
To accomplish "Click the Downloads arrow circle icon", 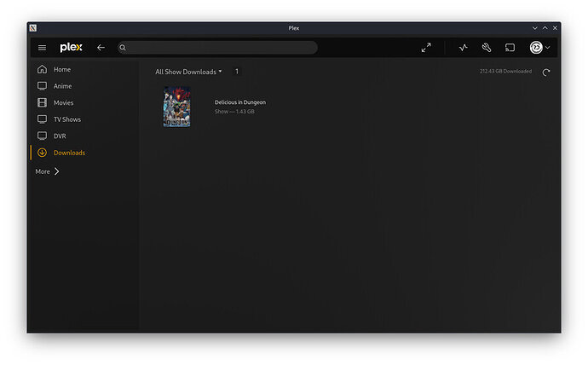I will pyautogui.click(x=42, y=153).
